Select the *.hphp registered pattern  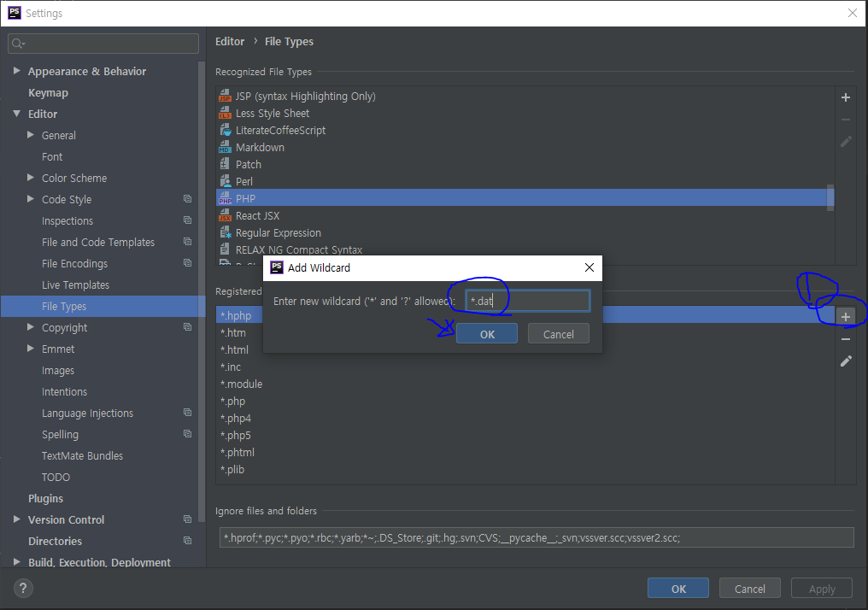click(x=236, y=315)
